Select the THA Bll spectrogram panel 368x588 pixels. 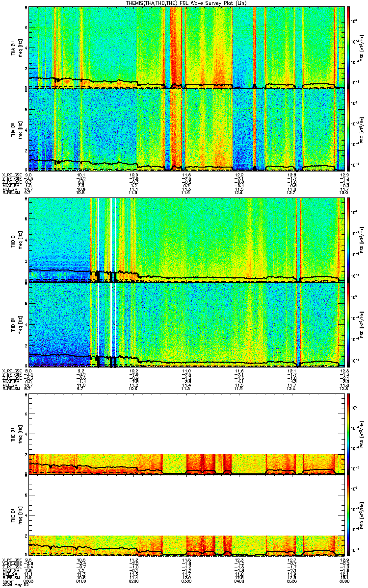pos(186,129)
